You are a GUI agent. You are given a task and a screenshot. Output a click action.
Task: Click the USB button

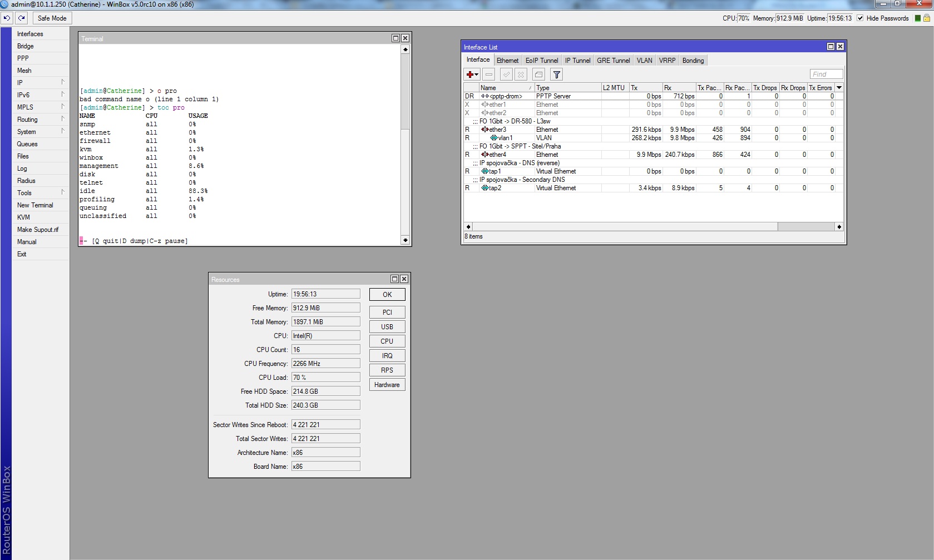[387, 327]
